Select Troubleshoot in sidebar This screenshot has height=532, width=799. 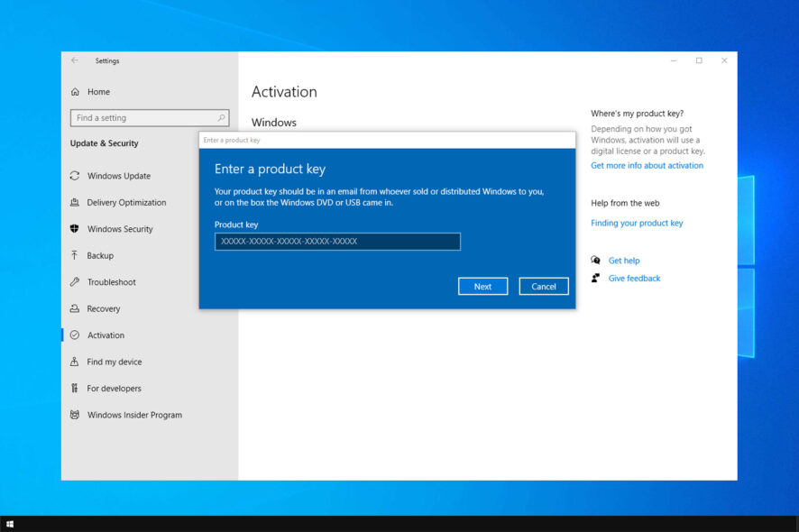pyautogui.click(x=111, y=282)
